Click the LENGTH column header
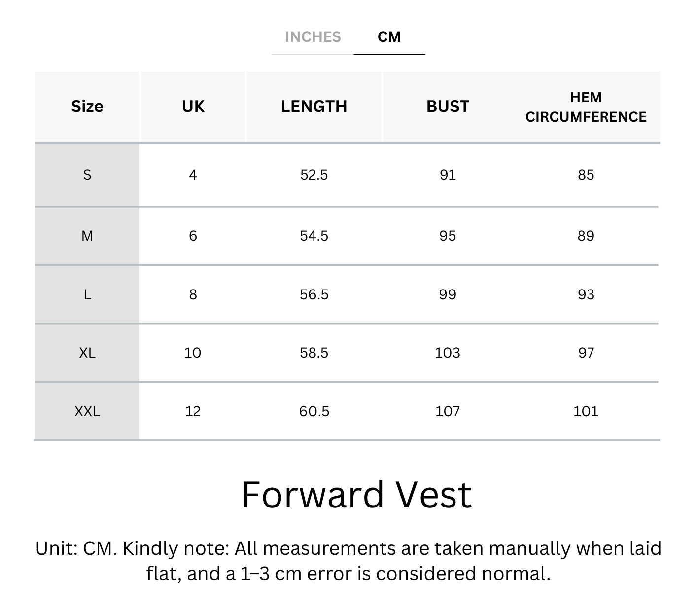Viewport: 697px width, 616px height. tap(314, 107)
